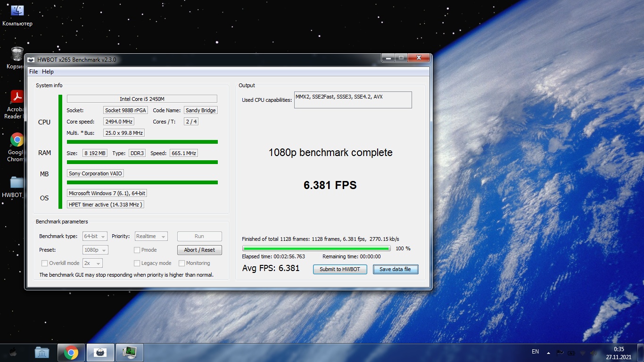644x362 pixels.
Task: Toggle the Pmode checkbox
Action: point(137,250)
